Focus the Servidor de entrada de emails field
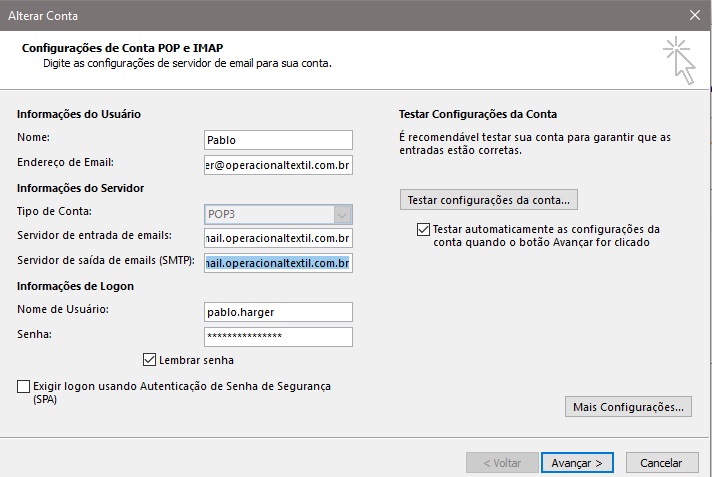This screenshot has height=477, width=712. click(278, 238)
